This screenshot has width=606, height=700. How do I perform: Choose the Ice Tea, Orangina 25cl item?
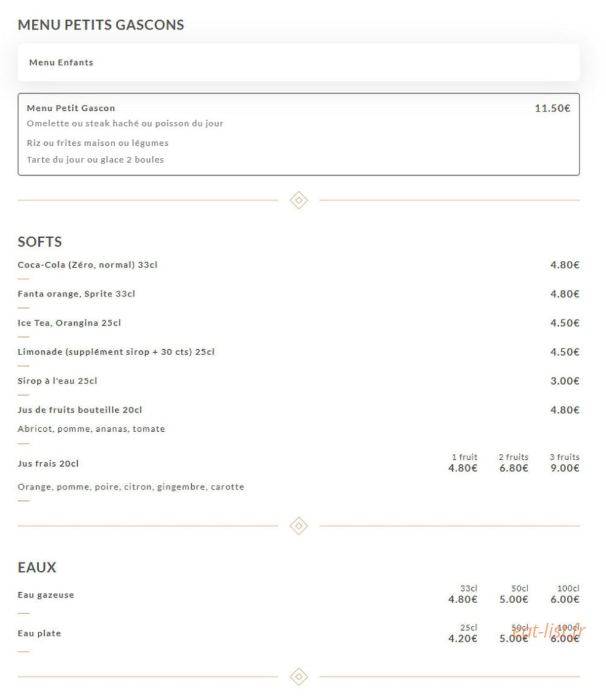click(x=69, y=323)
